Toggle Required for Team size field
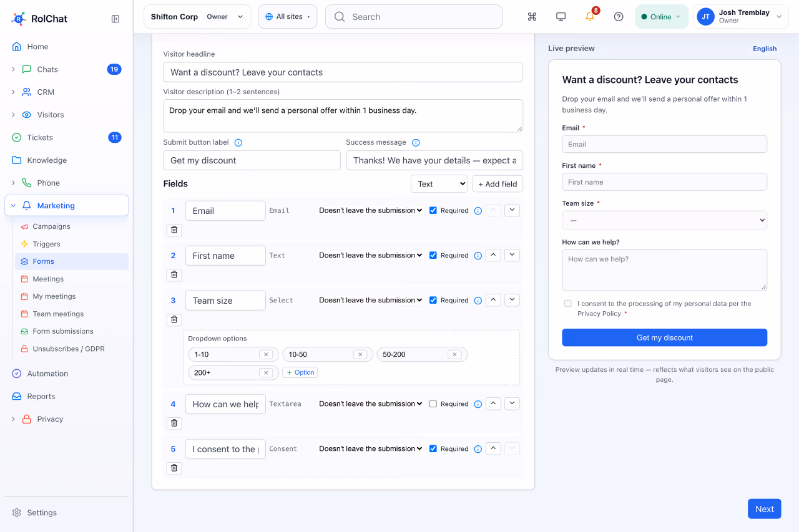This screenshot has width=799, height=532. [433, 300]
